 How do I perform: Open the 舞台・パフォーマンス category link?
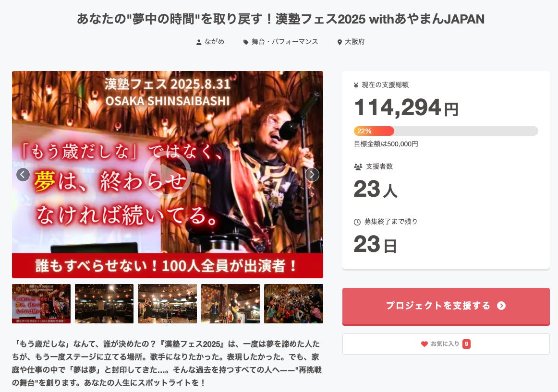click(285, 42)
